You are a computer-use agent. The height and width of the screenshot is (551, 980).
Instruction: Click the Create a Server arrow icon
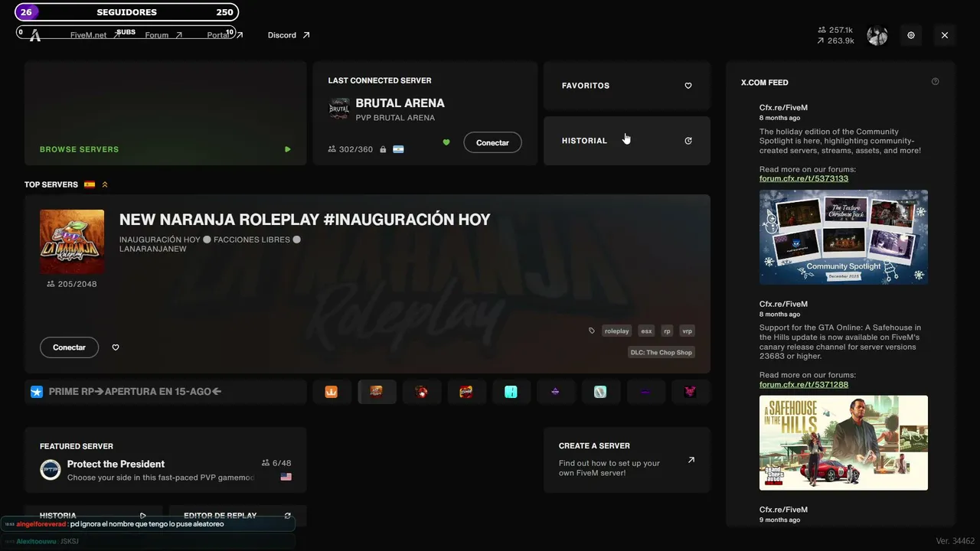pos(691,460)
